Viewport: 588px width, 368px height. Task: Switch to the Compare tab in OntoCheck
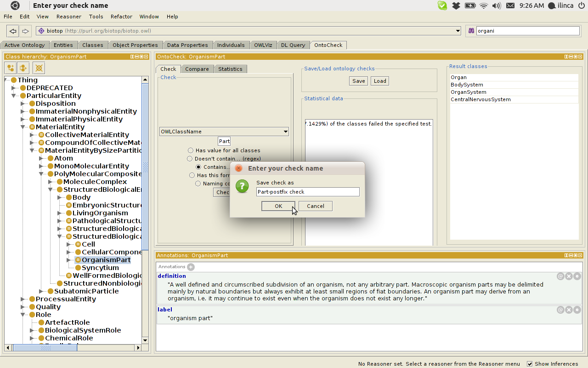coord(197,69)
